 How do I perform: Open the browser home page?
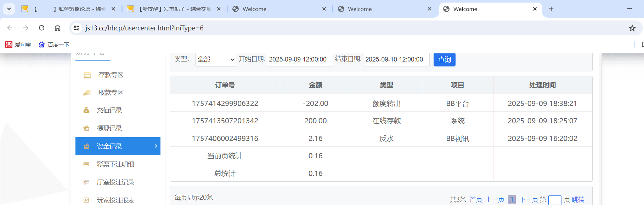click(x=57, y=28)
